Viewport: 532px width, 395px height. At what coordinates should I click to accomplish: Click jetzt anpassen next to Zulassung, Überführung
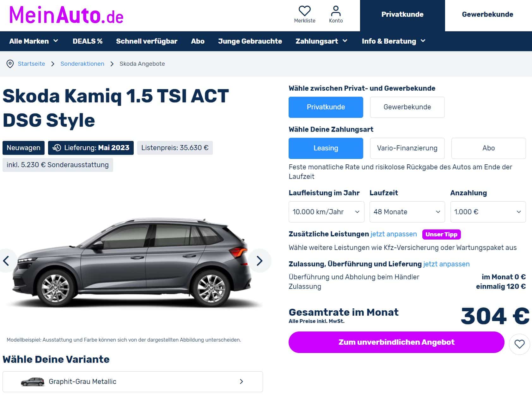tap(446, 264)
